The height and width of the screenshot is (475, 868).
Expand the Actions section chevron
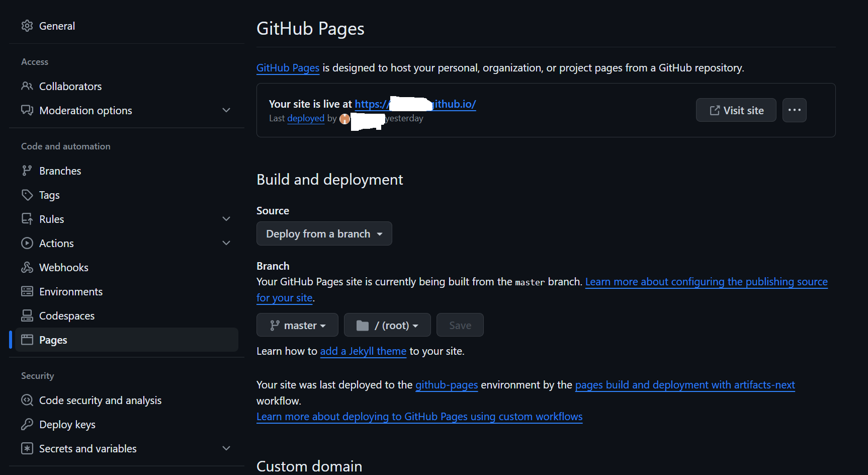tap(226, 243)
